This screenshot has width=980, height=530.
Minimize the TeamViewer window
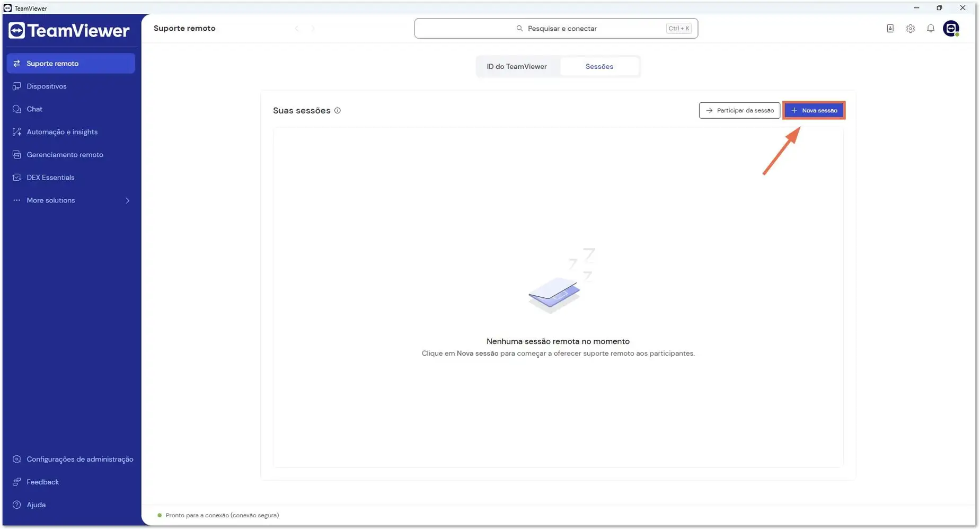pos(916,8)
